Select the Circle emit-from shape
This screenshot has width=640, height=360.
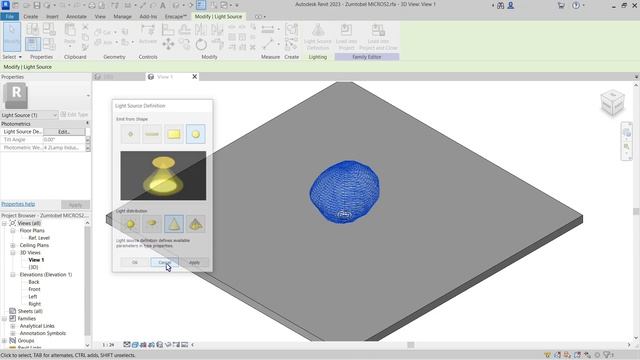(x=196, y=134)
